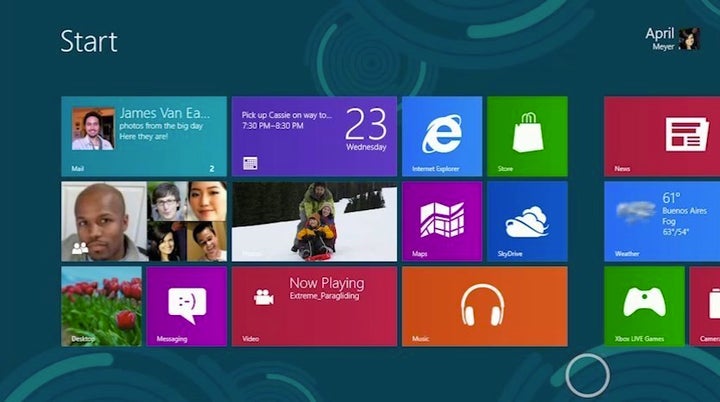
Task: Click the Start heading text
Action: (x=89, y=41)
